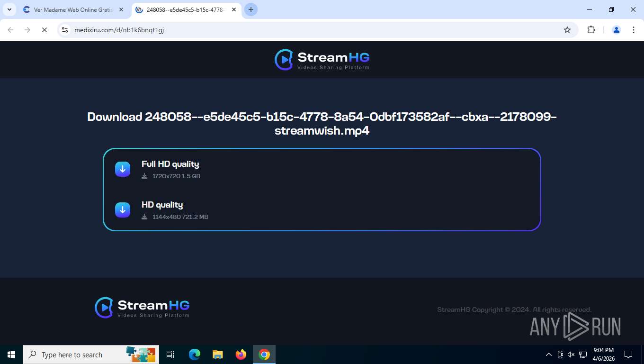Image resolution: width=644 pixels, height=364 pixels.
Task: Click the download filename heading
Action: [322, 124]
